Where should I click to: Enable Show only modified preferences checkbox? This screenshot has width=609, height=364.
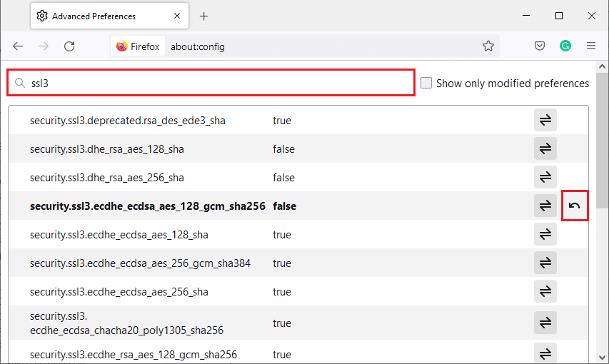(x=426, y=83)
